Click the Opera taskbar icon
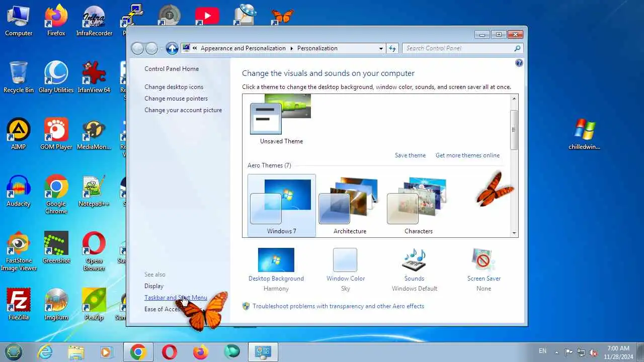644x362 pixels. 170,352
